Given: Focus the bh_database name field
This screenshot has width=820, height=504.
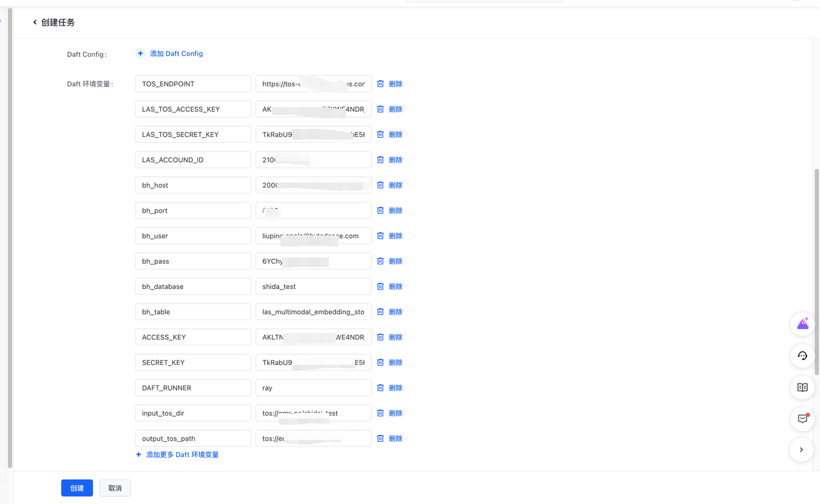Looking at the screenshot, I should [193, 286].
